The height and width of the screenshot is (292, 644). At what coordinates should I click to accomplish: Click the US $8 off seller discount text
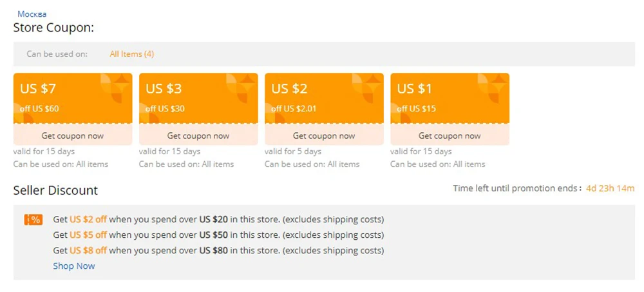pos(88,251)
